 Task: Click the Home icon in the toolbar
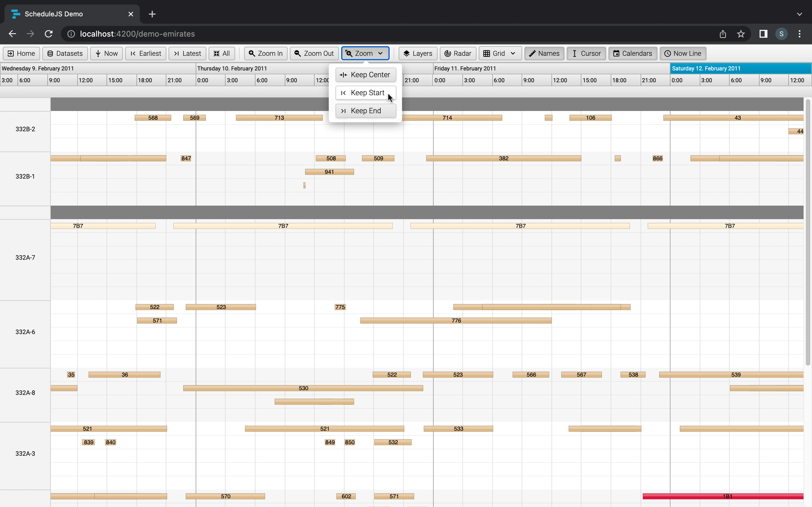pyautogui.click(x=21, y=53)
